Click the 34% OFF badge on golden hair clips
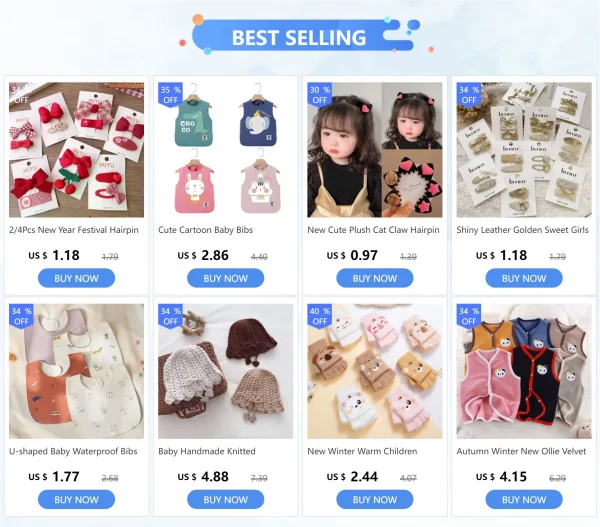Viewport: 600px width, 527px height. tap(469, 95)
